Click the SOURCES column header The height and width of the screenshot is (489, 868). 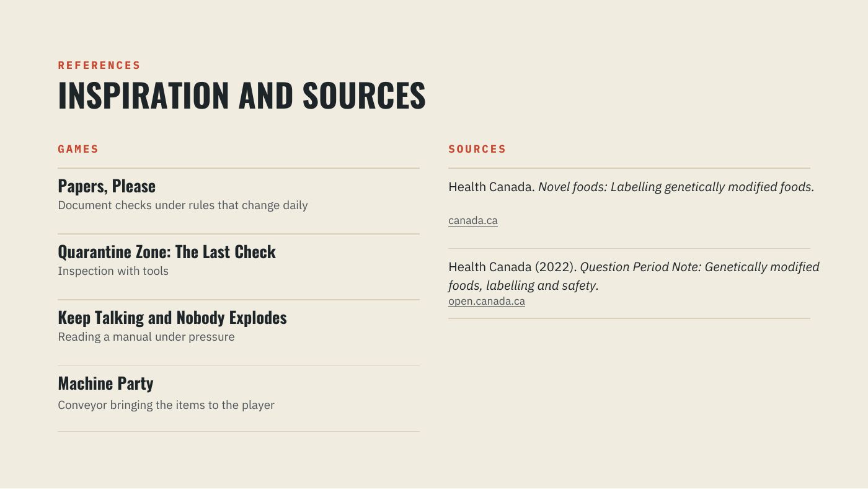[477, 149]
